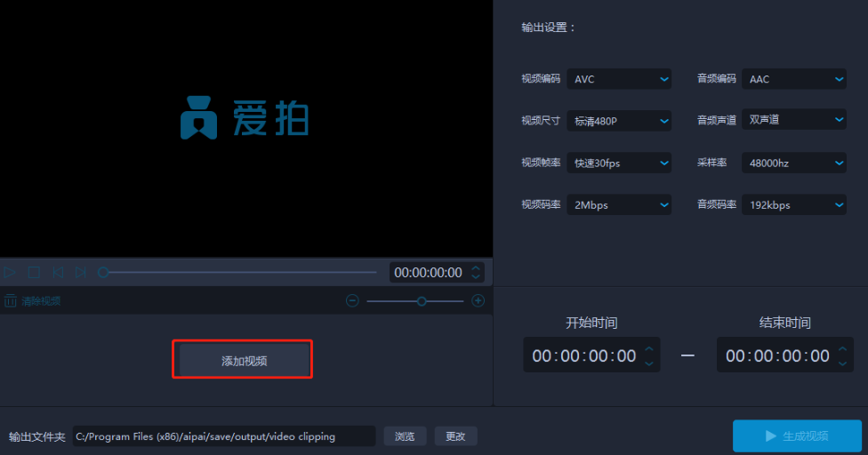The image size is (868, 455).
Task: Click the 添加视频 button
Action: pos(244,361)
